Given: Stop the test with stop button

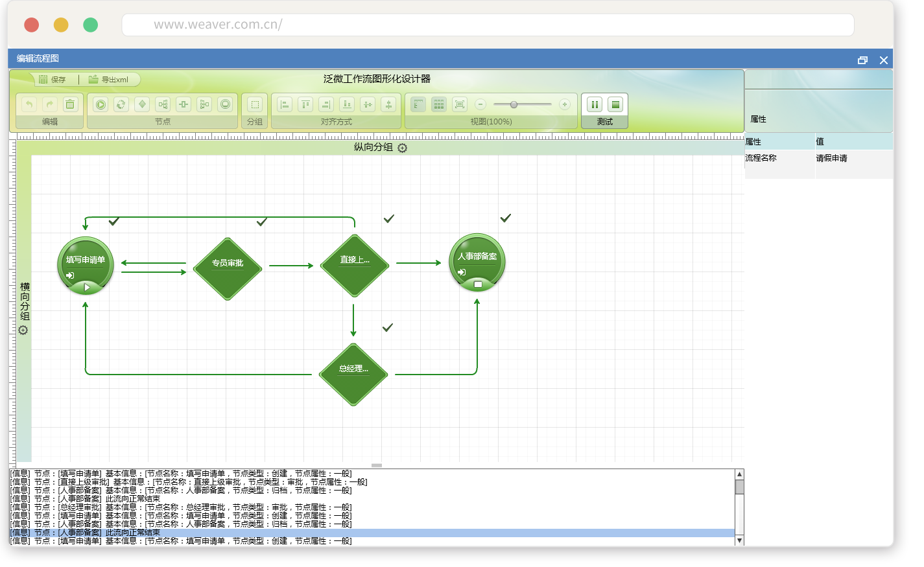Looking at the screenshot, I should [x=615, y=104].
